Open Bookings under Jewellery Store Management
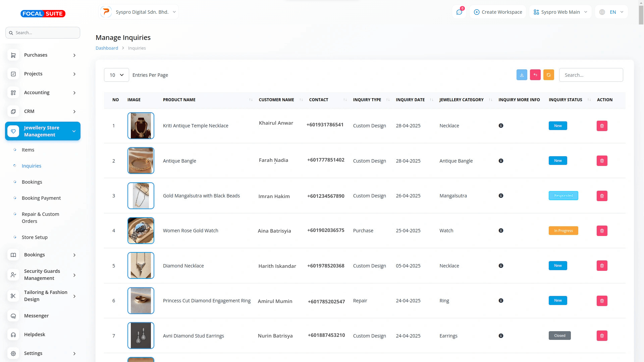 (x=32, y=182)
